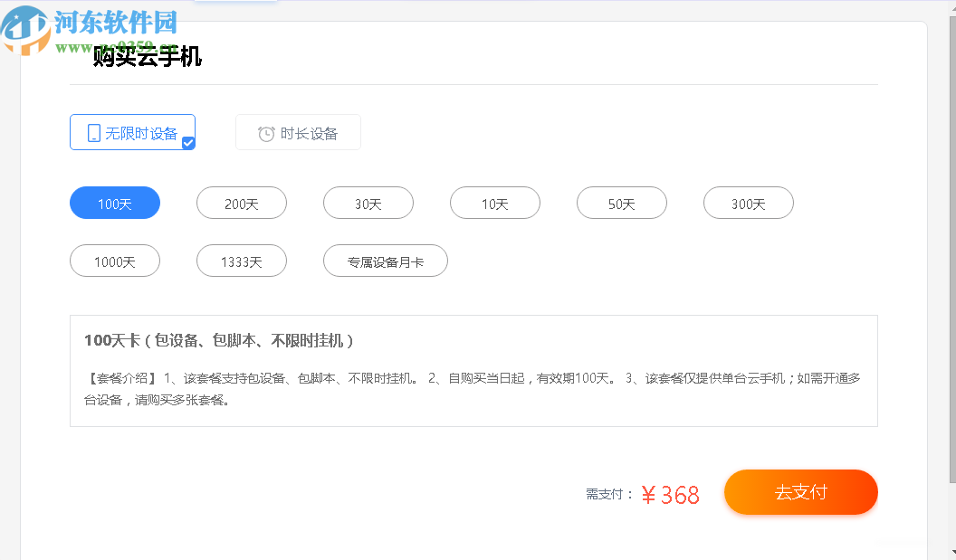Click the phone icon on 无限时设备 tab
The width and height of the screenshot is (956, 560).
93,132
